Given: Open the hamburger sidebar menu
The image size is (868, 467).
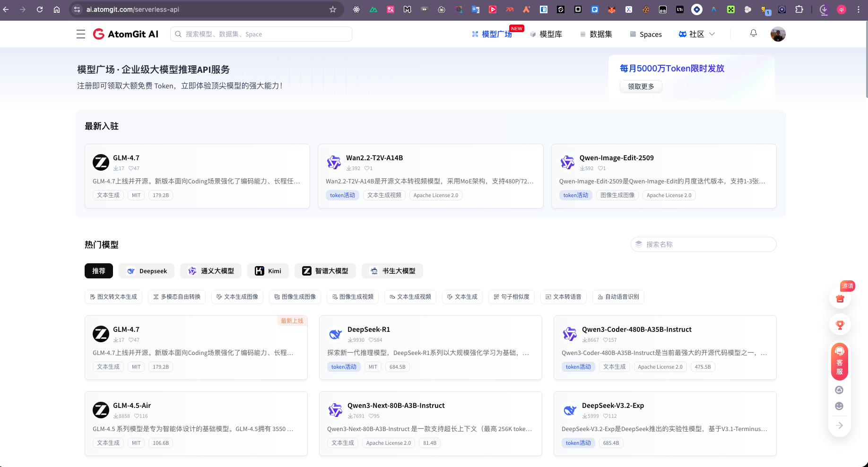Looking at the screenshot, I should coord(81,34).
